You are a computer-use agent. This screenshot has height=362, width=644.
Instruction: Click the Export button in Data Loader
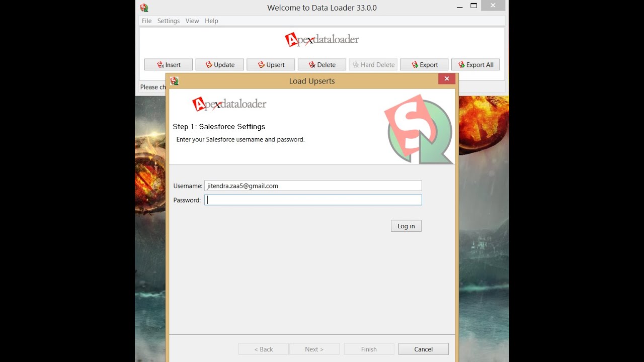coord(424,64)
